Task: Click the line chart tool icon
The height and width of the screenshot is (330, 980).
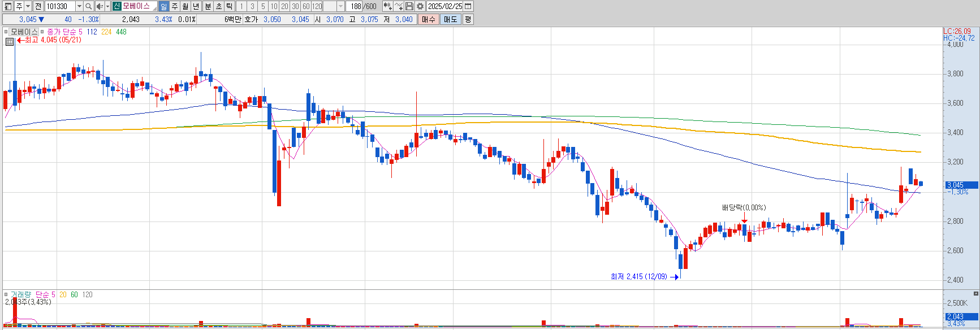Action: click(399, 6)
